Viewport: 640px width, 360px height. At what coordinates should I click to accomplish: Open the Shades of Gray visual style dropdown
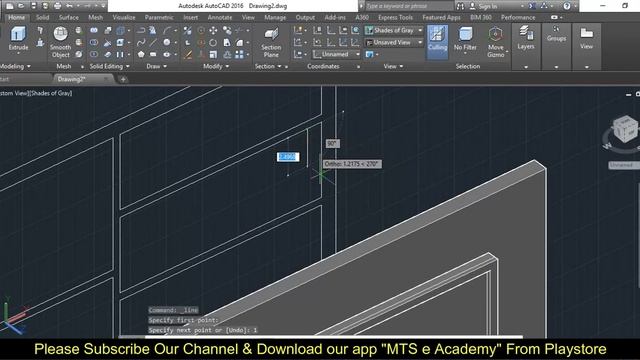click(x=394, y=30)
